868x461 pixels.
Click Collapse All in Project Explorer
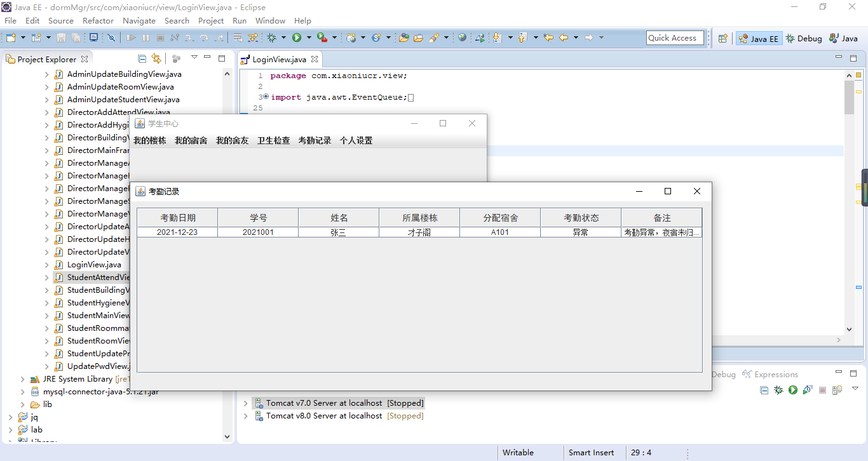pyautogui.click(x=142, y=59)
